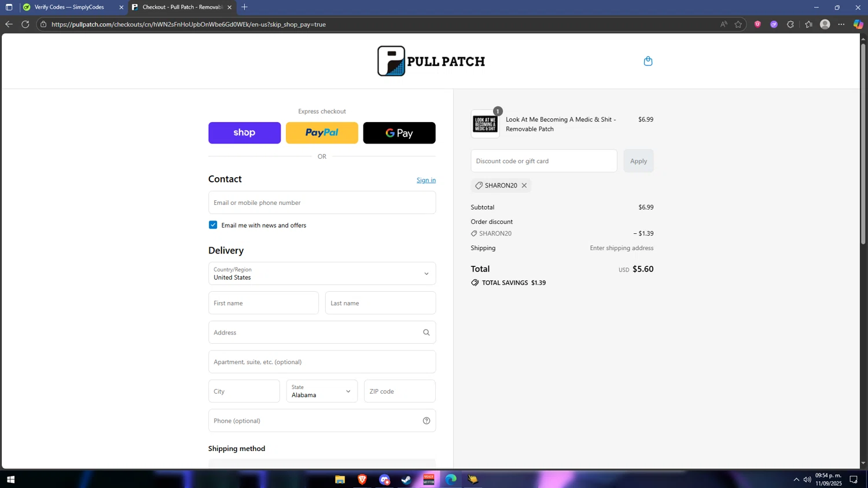Close the Verify Codes SimplyCodes tab
Viewport: 868px width, 488px height.
122,8
